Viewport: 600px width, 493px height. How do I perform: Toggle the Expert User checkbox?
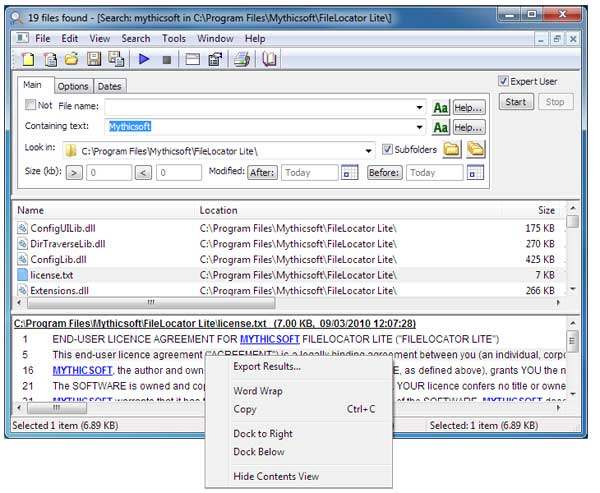pos(504,81)
